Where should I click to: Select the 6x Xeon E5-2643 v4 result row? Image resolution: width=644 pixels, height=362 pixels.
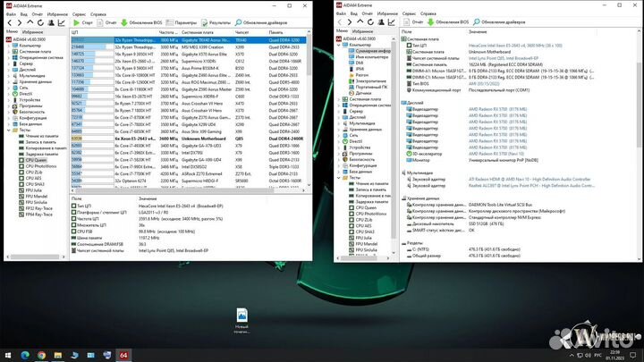(x=189, y=139)
